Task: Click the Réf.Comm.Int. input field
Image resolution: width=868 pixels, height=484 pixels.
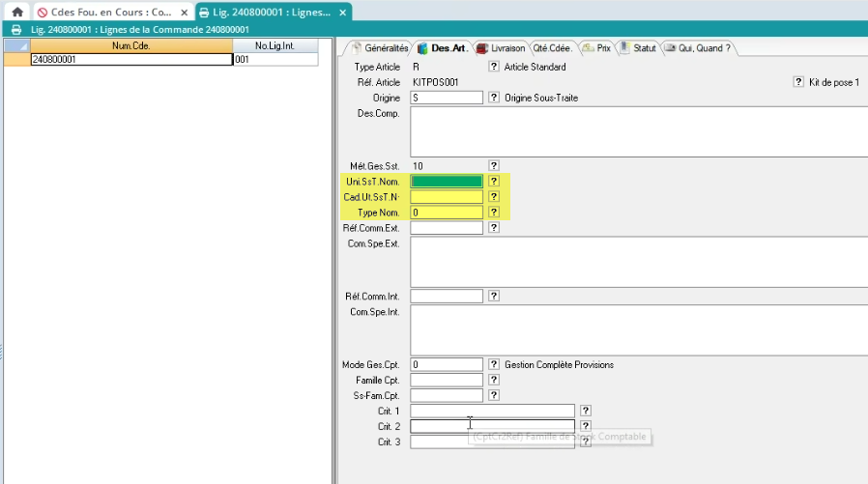Action: click(447, 296)
